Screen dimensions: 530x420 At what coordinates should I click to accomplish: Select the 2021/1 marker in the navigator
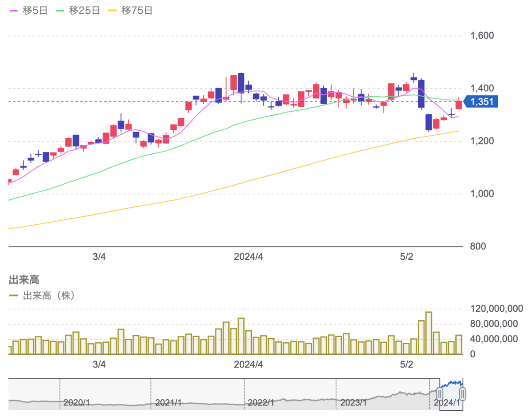[169, 403]
